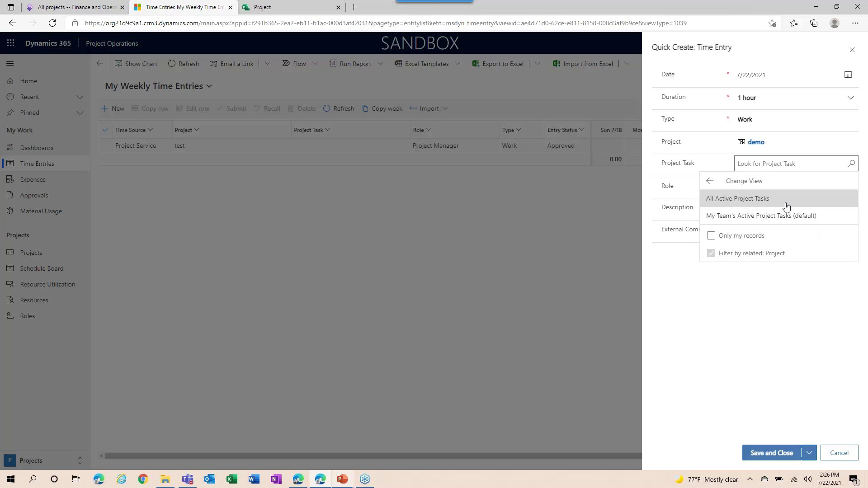Image resolution: width=868 pixels, height=488 pixels.
Task: Open the Schedule Board from the sidebar
Action: (41, 268)
